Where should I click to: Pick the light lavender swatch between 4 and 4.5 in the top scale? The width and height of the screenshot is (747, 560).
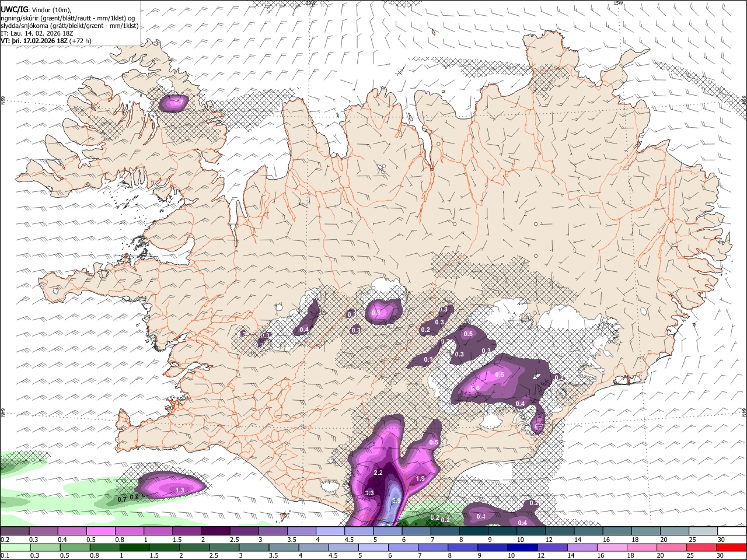[x=330, y=531]
